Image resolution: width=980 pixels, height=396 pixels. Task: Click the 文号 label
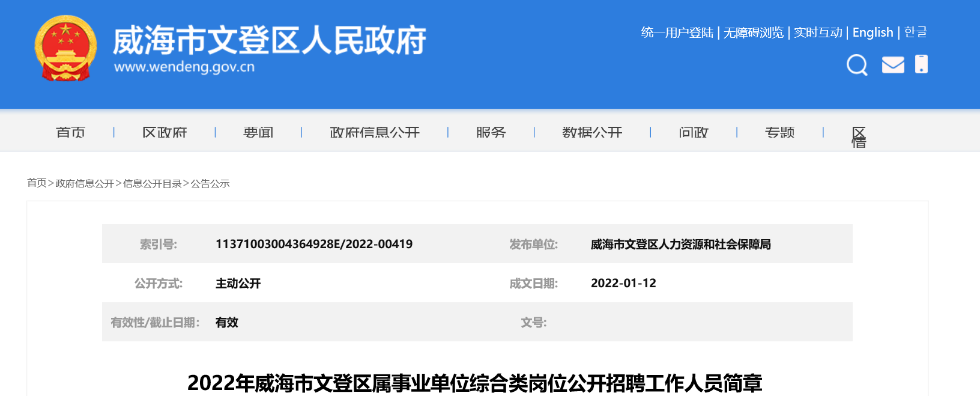click(x=534, y=322)
